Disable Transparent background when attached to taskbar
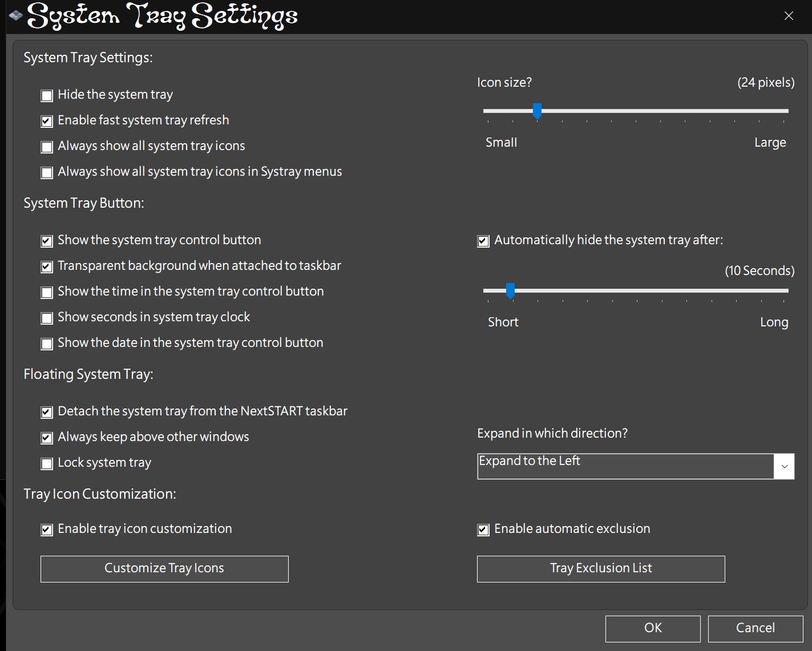812x651 pixels. point(47,267)
